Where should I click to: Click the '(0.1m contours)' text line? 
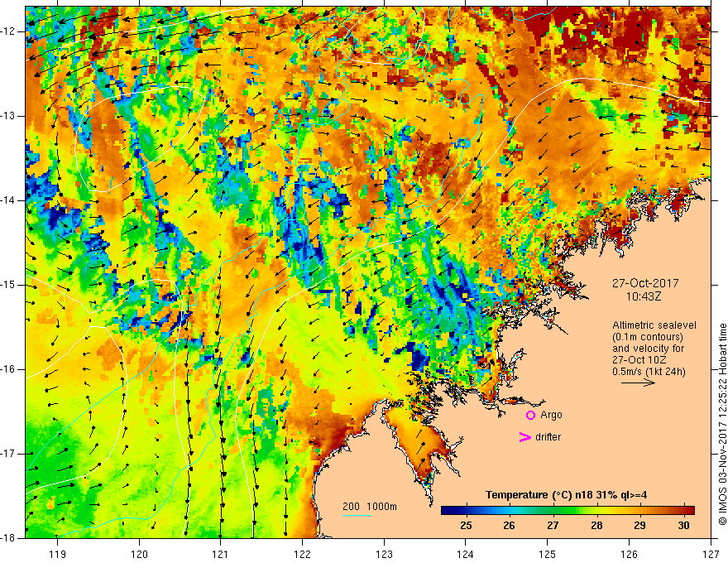click(648, 337)
